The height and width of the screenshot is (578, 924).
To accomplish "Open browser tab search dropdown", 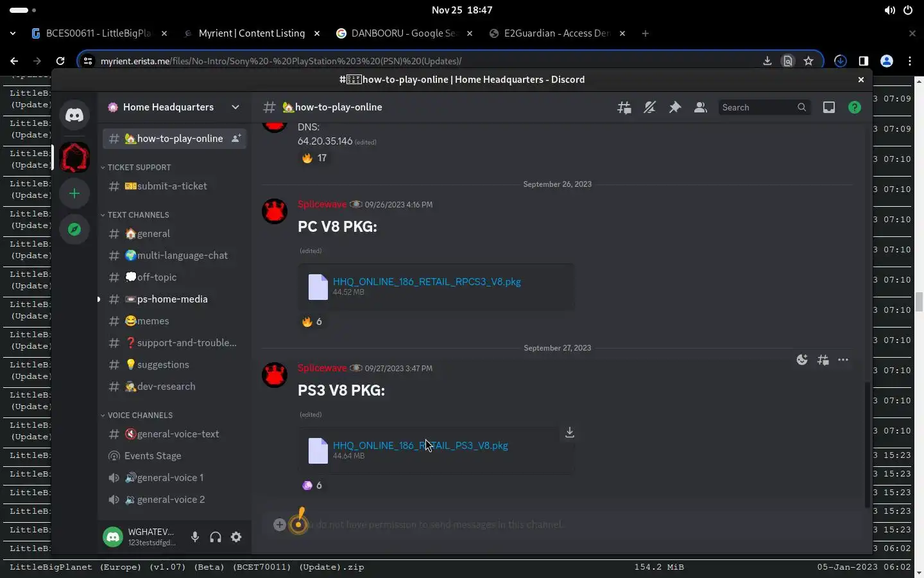I will pos(13,33).
